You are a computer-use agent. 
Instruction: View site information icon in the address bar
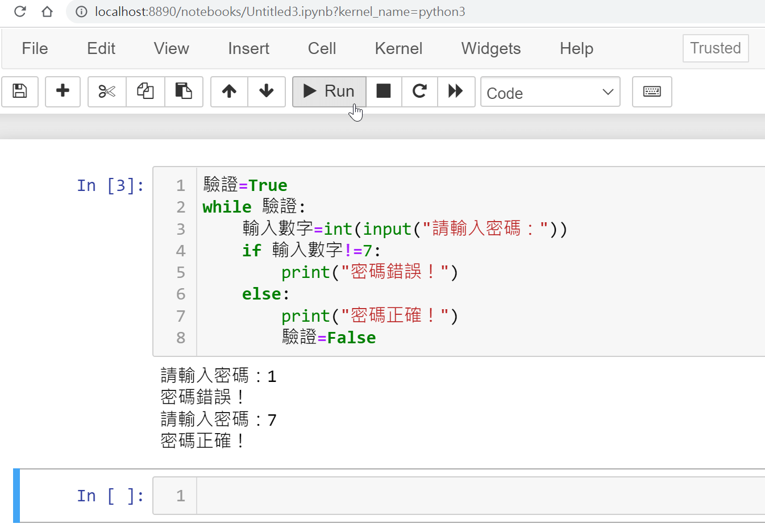pos(81,11)
